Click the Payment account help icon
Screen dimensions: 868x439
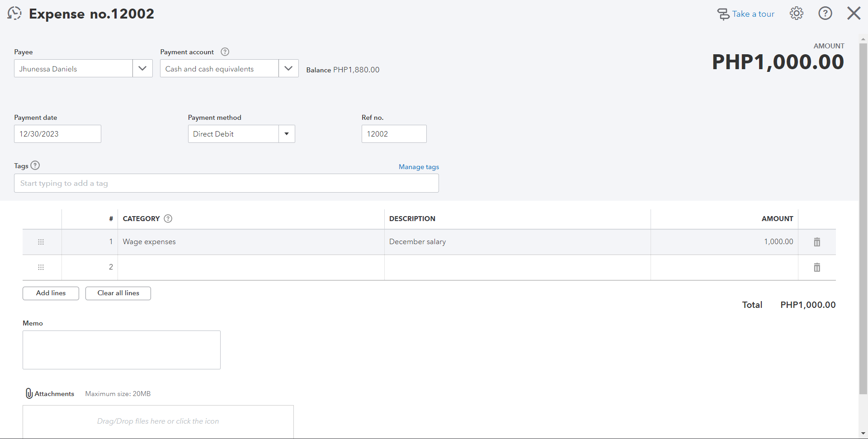(x=225, y=52)
